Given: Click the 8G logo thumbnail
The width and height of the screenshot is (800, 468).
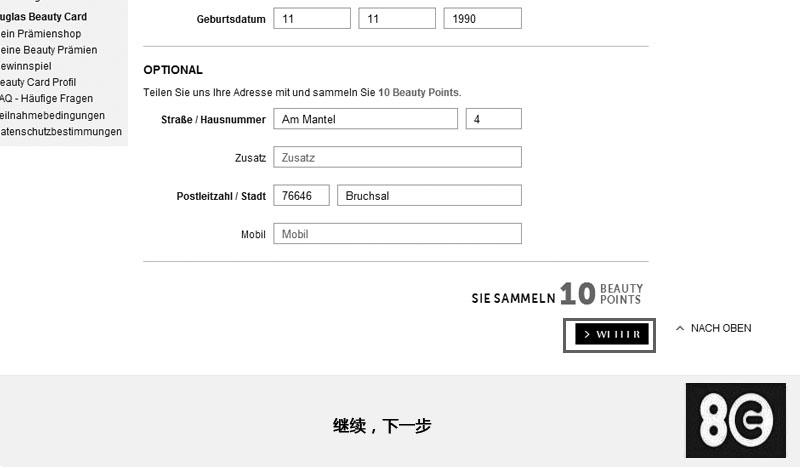Looking at the screenshot, I should (x=735, y=420).
